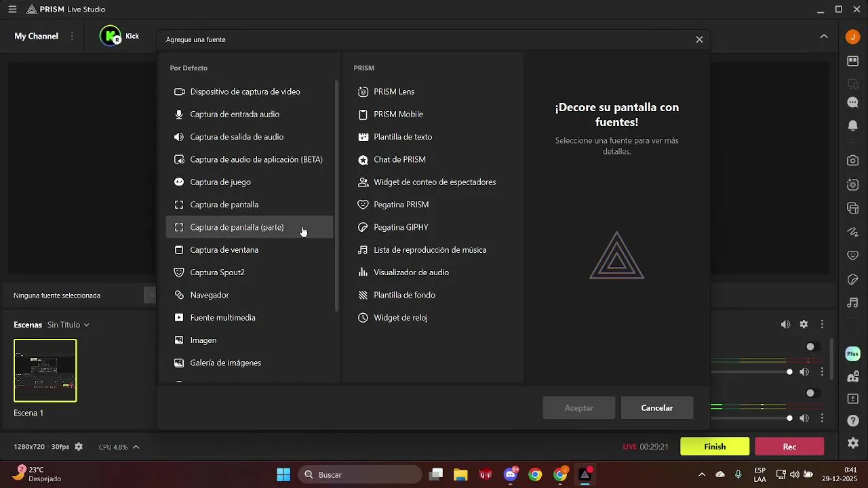Open Windows Start button

(283, 474)
